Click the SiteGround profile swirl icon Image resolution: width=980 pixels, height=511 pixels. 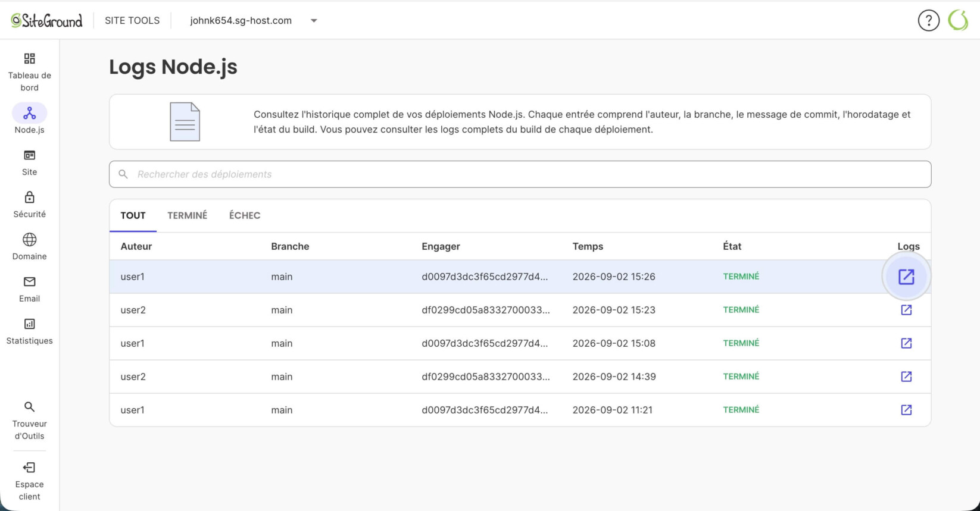(958, 20)
